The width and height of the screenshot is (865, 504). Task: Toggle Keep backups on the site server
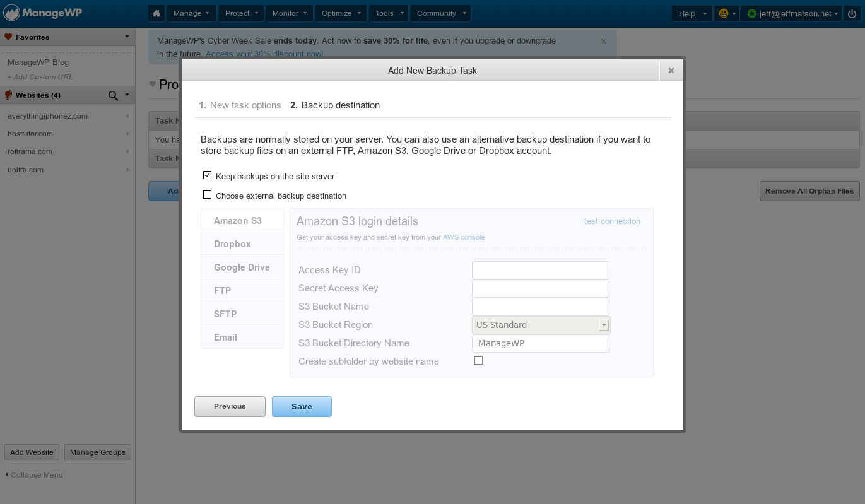(x=207, y=175)
